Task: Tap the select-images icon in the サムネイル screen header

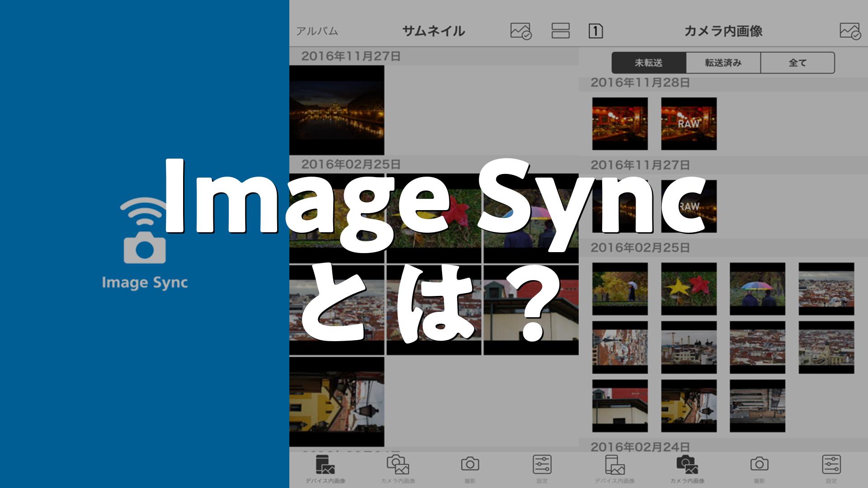Action: pos(521,31)
